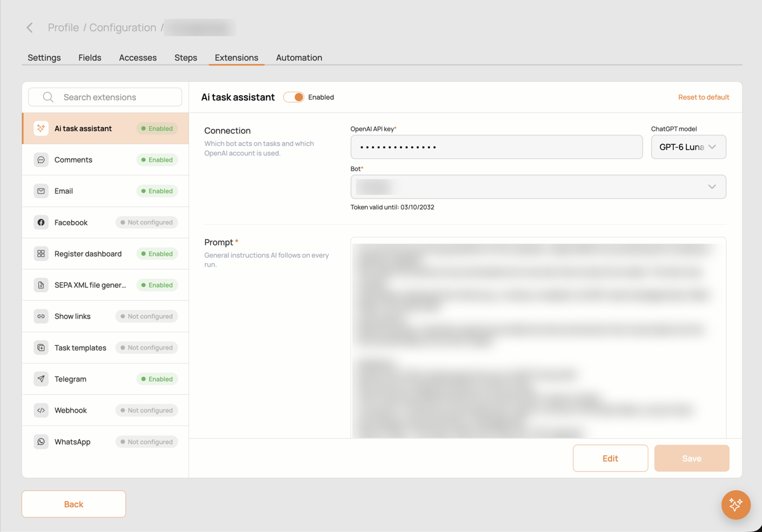Open Show links extension
The height and width of the screenshot is (532, 762).
tap(105, 316)
